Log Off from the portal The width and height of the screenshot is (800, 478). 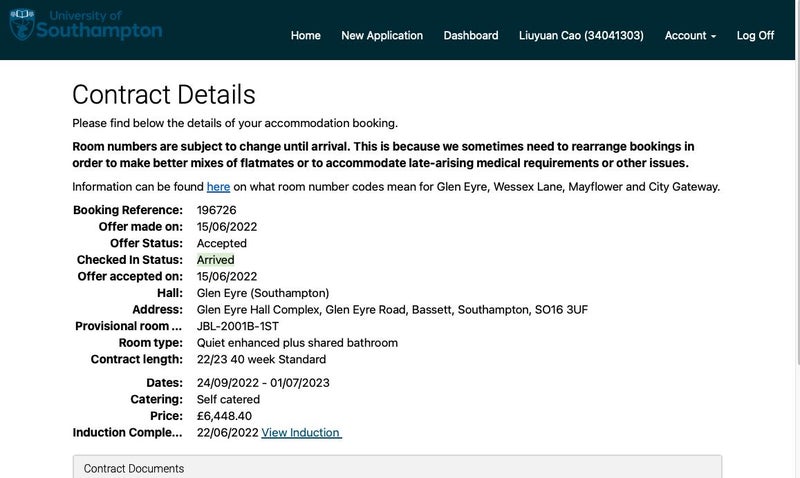[x=755, y=35]
